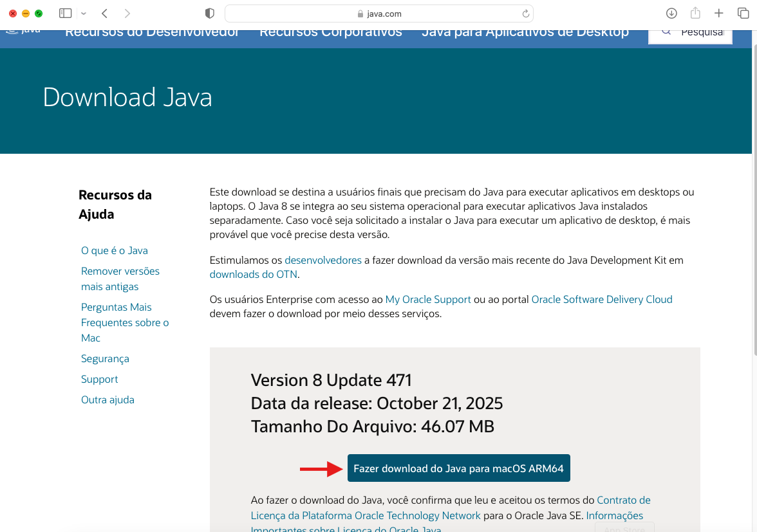
Task: Open Recursos do Desenvolvedor menu
Action: (x=152, y=32)
